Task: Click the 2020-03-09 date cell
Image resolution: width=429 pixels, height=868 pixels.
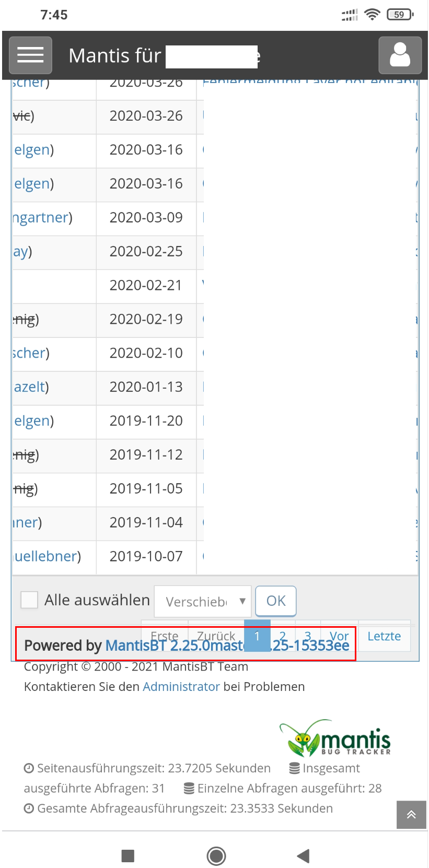Action: [x=146, y=217]
